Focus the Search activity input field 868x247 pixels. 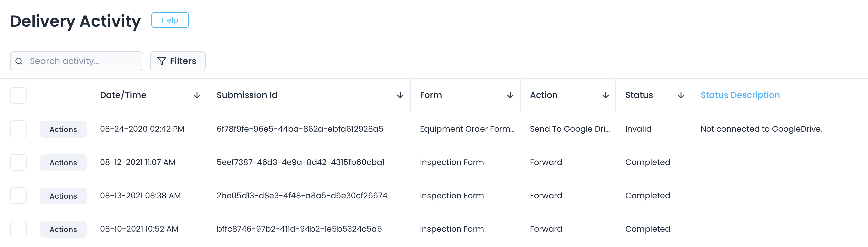pyautogui.click(x=81, y=61)
